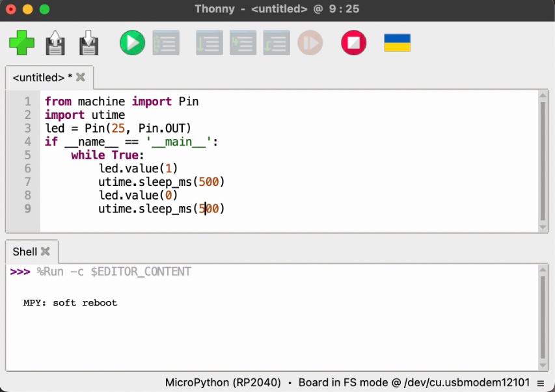Stop or restart backend with red button
The image size is (555, 392).
(353, 43)
